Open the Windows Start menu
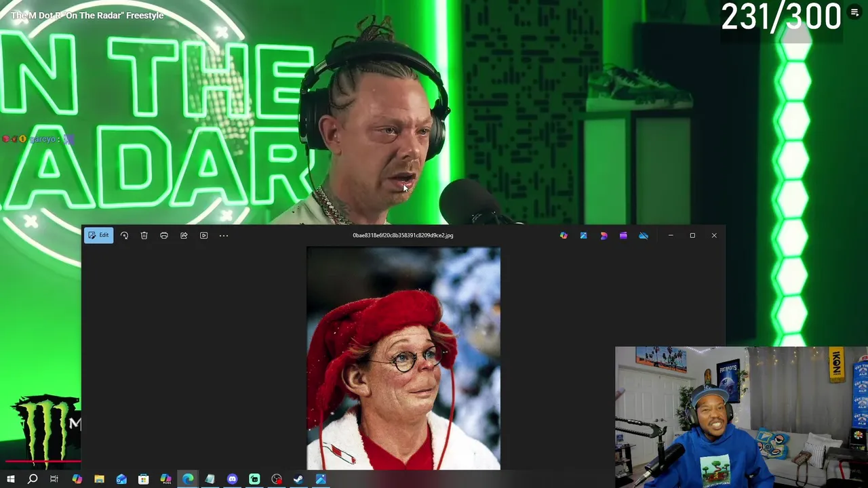The height and width of the screenshot is (488, 868). pos(10,479)
